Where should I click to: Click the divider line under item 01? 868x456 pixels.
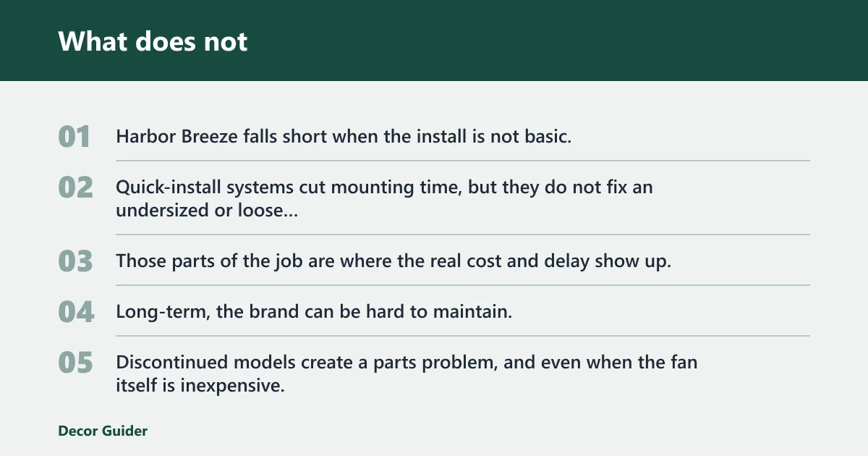463,161
